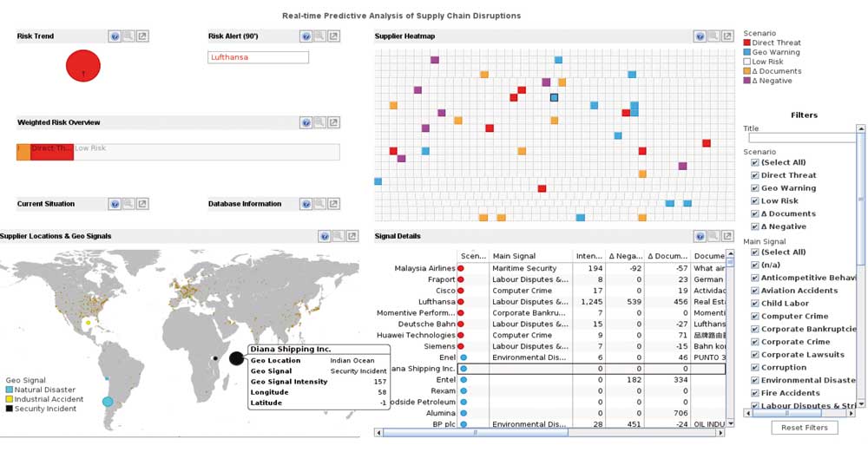Screen dimensions: 868x452
Task: Uncheck the Child Labor filter
Action: point(754,303)
